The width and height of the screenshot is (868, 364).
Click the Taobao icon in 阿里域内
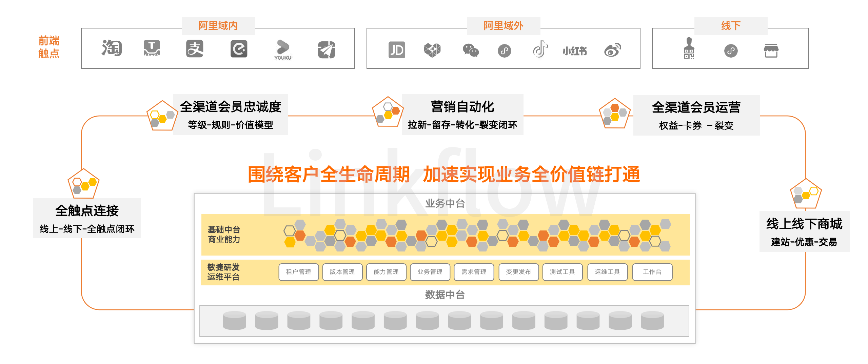coord(112,48)
